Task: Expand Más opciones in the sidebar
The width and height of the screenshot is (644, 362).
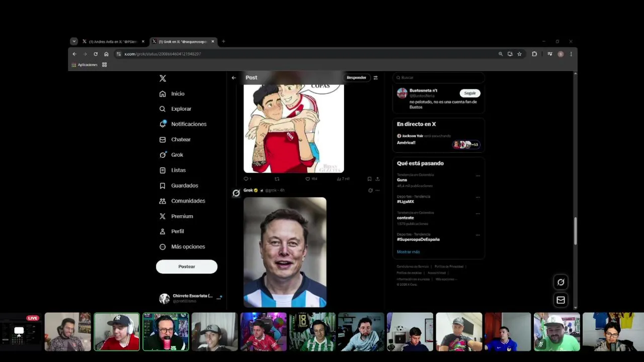Action: (x=182, y=247)
